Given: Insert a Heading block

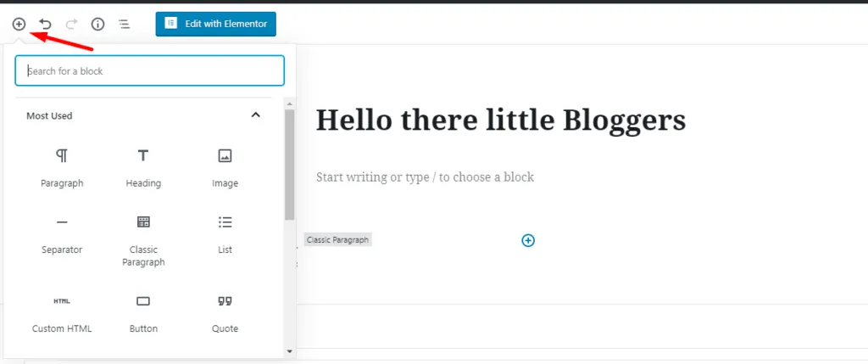Looking at the screenshot, I should 143,166.
